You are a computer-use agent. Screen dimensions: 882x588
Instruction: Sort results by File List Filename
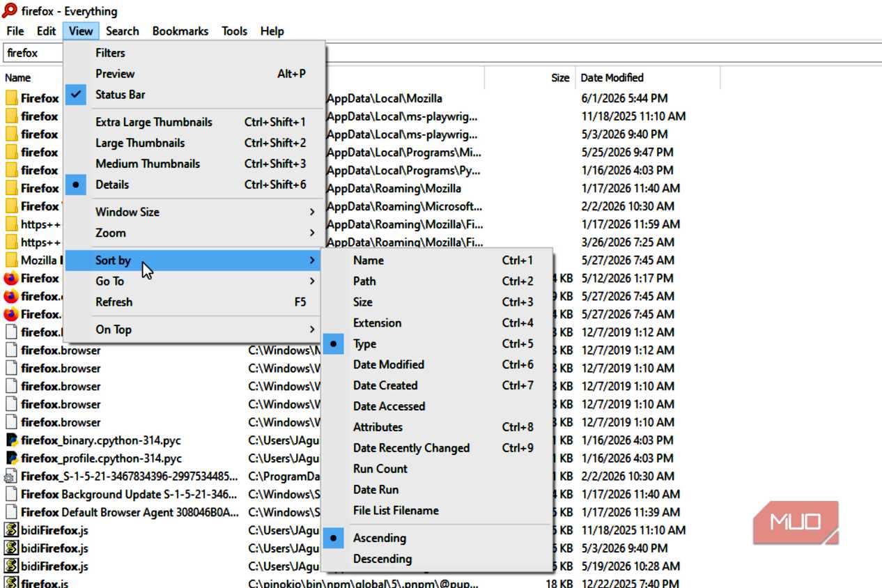tap(437, 511)
